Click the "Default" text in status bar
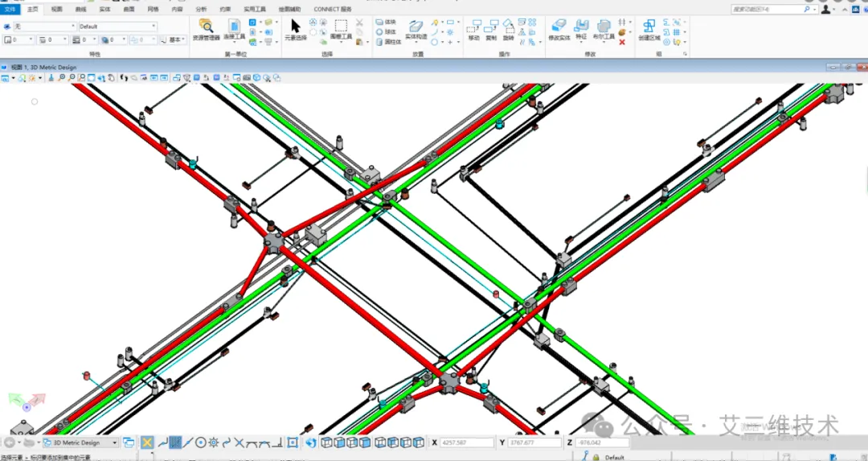 [615, 458]
